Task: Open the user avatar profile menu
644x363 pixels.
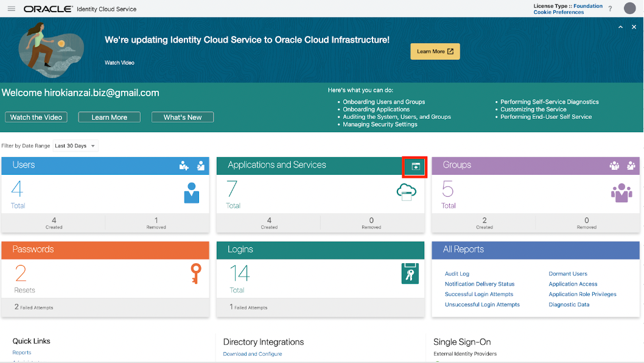Action: [629, 9]
